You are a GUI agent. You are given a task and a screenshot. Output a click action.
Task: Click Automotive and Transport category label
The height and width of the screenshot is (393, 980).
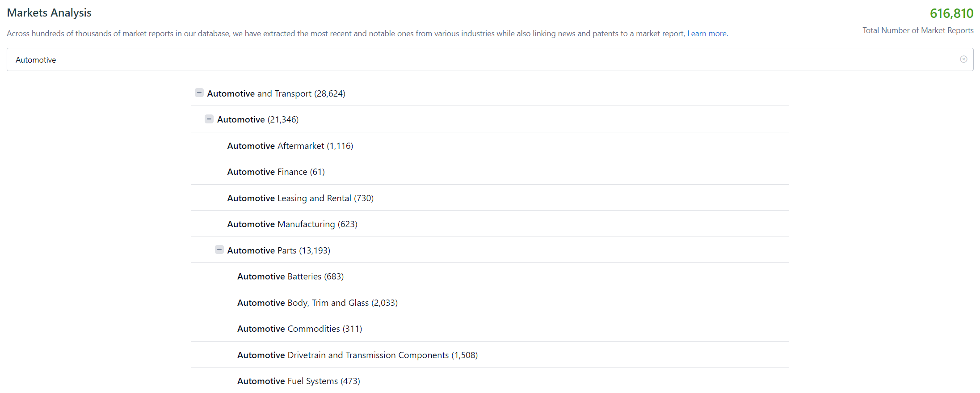pos(276,94)
